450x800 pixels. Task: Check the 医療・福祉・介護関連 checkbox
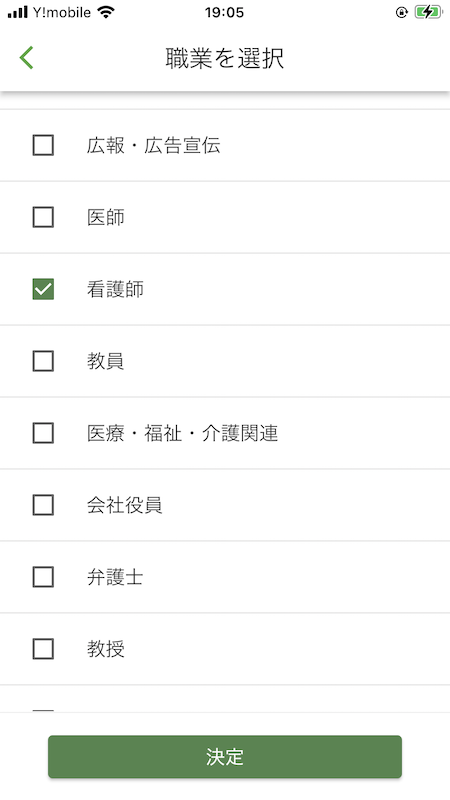click(x=43, y=433)
